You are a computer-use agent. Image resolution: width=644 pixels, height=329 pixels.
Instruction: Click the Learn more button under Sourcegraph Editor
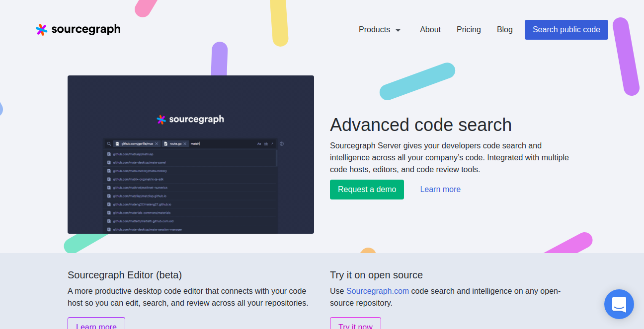(x=96, y=323)
